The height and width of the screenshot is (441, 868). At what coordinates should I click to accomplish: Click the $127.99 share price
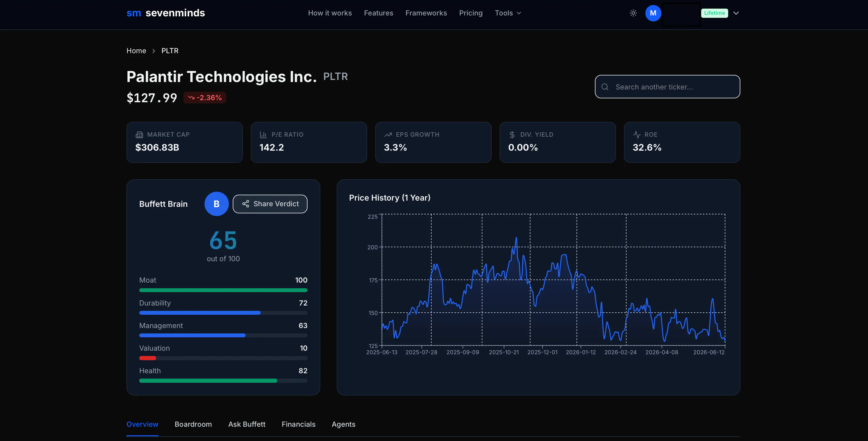(152, 98)
